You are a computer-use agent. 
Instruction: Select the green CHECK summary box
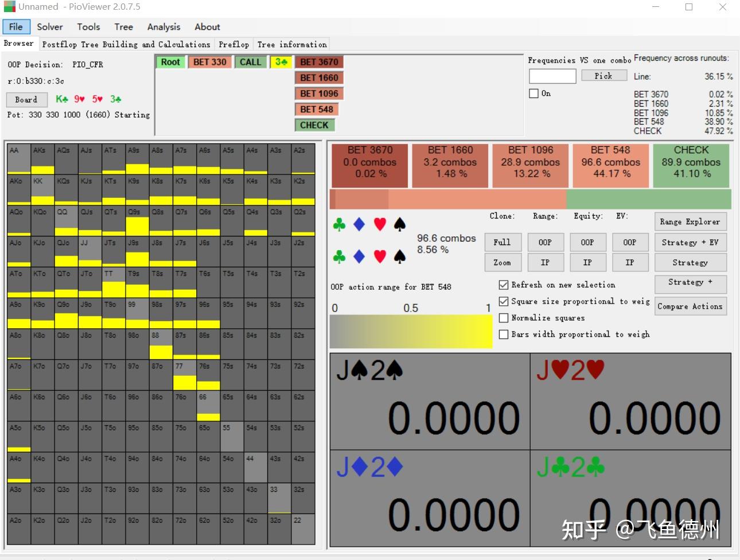(691, 165)
